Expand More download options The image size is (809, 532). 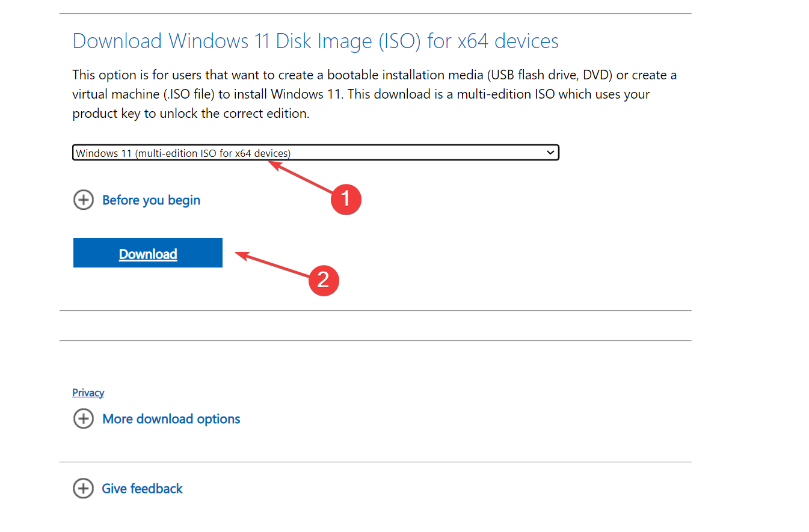[171, 419]
